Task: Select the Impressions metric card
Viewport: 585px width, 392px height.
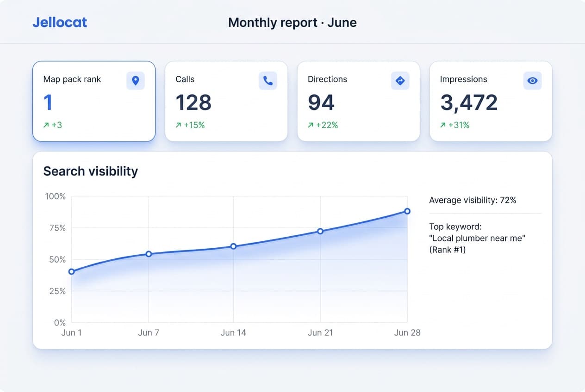Action: point(491,101)
